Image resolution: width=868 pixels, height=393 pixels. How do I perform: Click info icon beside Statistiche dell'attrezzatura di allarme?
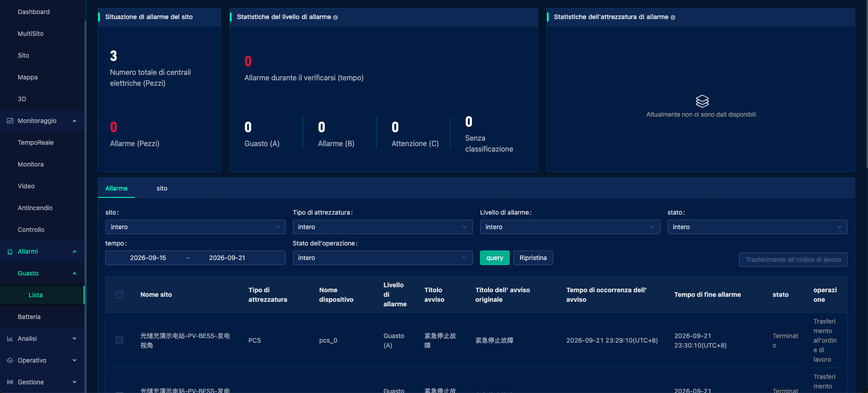673,17
